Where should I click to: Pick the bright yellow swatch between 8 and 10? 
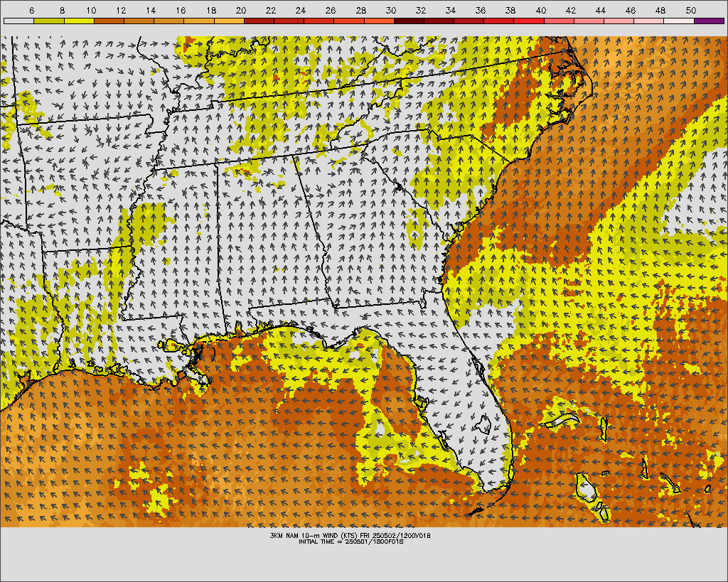coord(79,21)
